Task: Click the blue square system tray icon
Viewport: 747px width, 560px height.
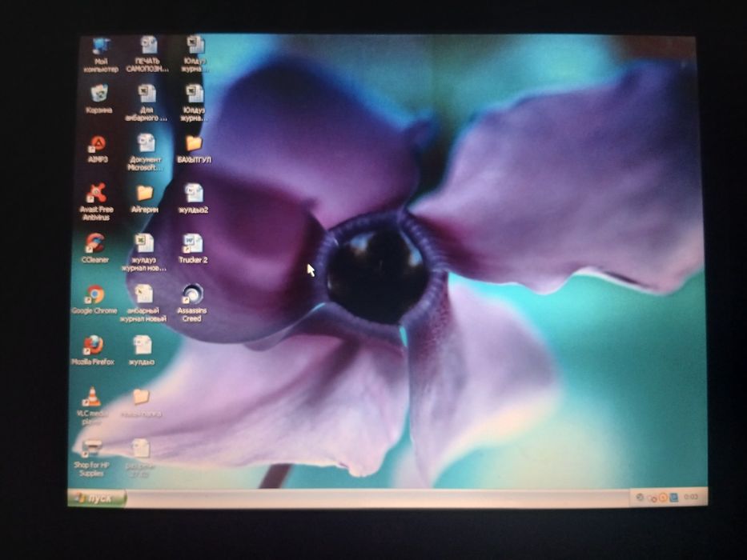Action: [673, 497]
